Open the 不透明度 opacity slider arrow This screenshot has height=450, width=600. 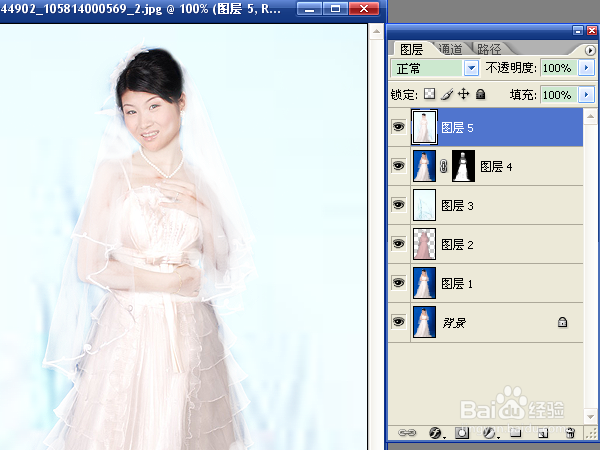pos(586,68)
